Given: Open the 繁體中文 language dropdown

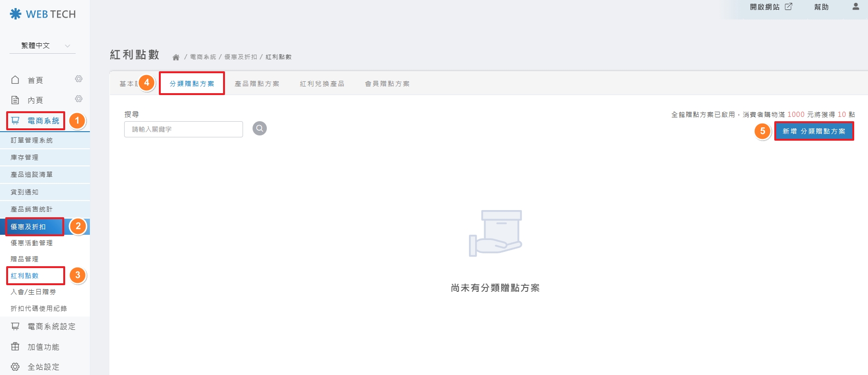Looking at the screenshot, I should coord(43,46).
